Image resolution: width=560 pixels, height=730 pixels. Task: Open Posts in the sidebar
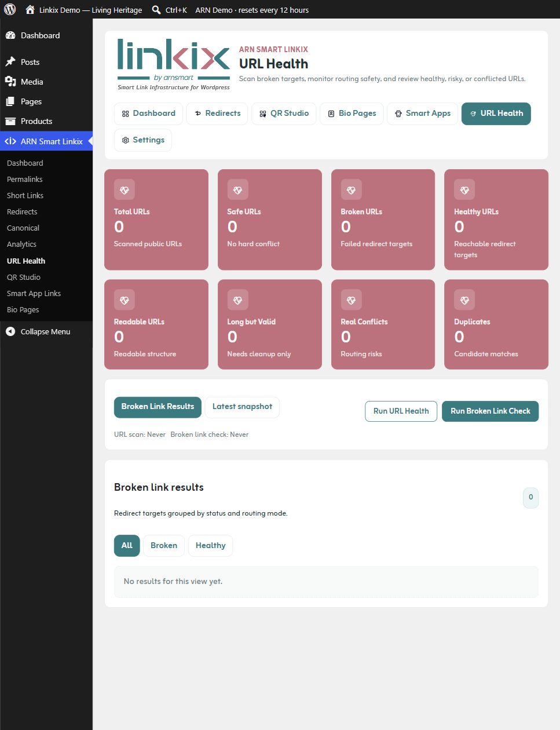coord(46,62)
